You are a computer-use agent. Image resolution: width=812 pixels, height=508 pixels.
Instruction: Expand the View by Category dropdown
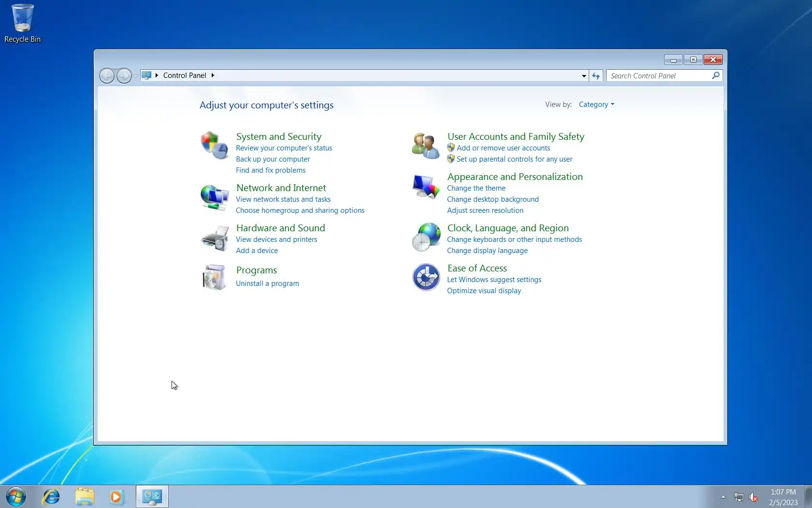pyautogui.click(x=596, y=105)
